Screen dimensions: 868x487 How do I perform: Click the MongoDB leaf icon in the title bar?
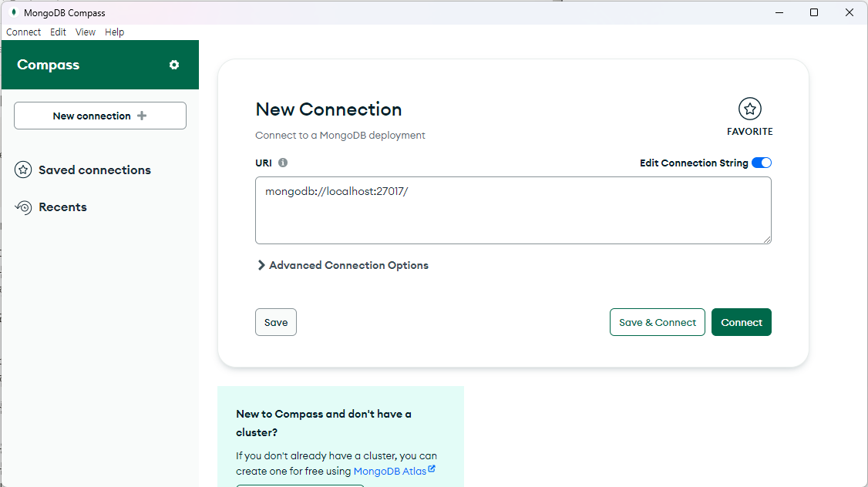point(14,12)
